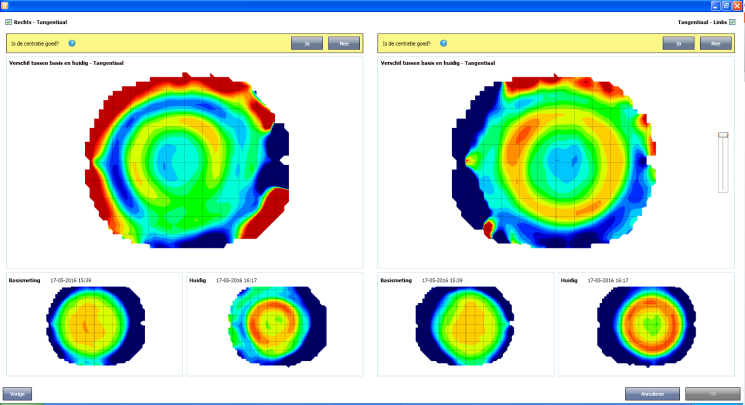745x405 pixels.
Task: Select the left eye tangential difference map
Action: click(x=554, y=161)
